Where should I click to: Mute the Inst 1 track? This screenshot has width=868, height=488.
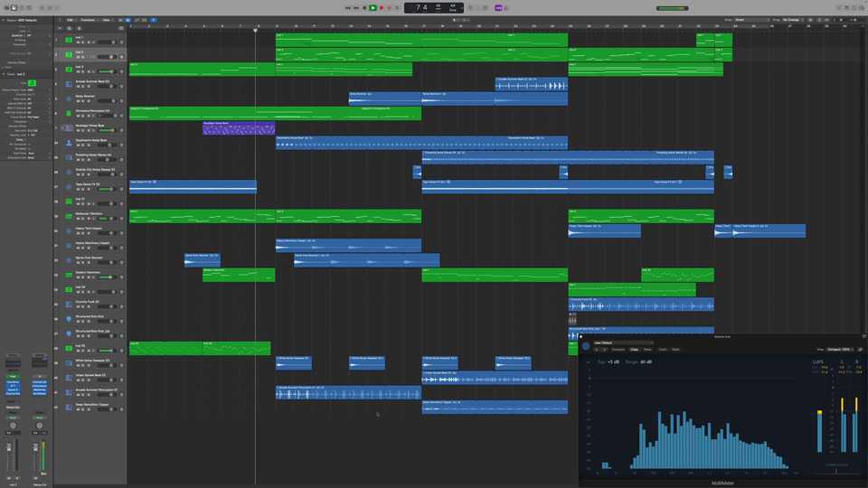(x=79, y=42)
